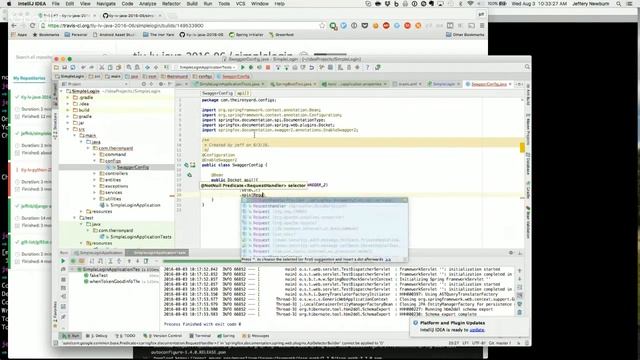640x360 pixels.
Task: Open the Navigate menu
Action: click(106, 4)
